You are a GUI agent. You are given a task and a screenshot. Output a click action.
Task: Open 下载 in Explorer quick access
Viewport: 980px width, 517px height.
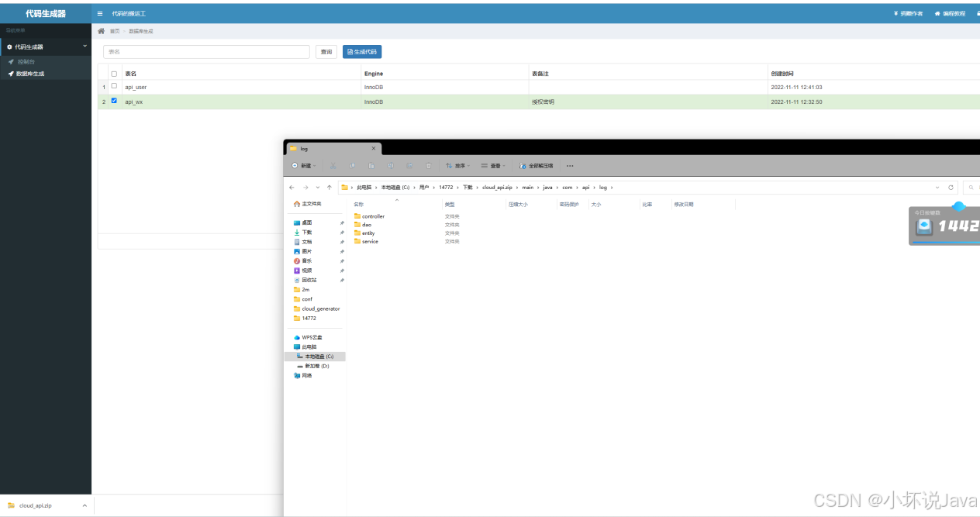(x=303, y=233)
